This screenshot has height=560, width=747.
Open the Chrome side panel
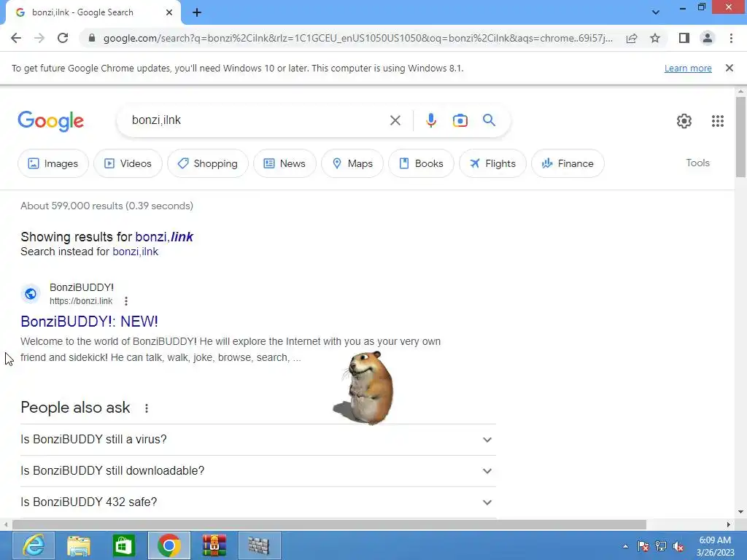coord(684,38)
